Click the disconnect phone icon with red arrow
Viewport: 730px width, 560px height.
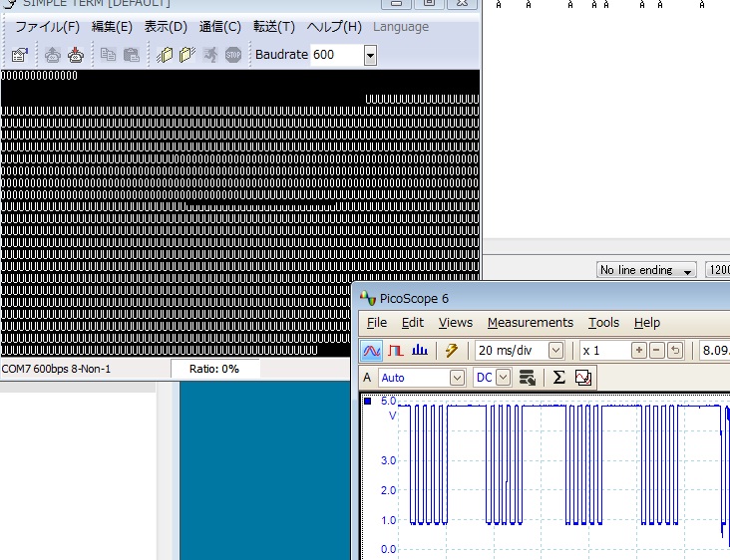click(76, 56)
